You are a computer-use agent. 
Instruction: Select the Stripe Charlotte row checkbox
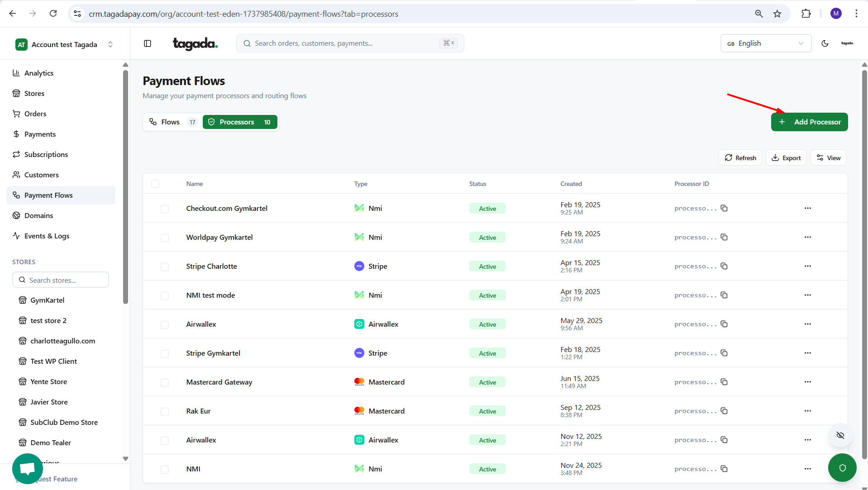(x=165, y=266)
